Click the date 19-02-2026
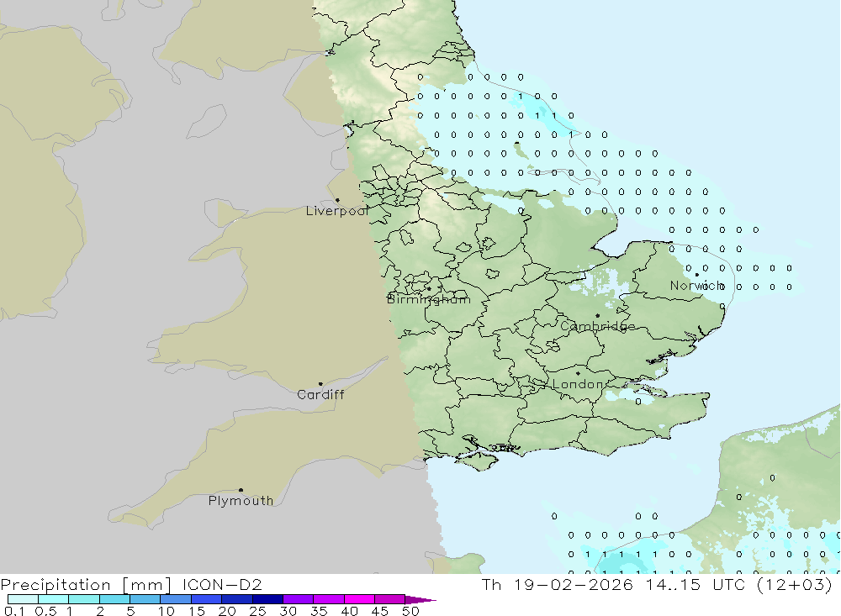 [574, 584]
